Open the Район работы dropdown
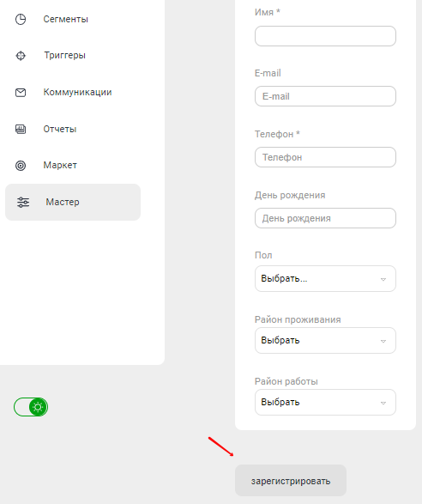Image resolution: width=422 pixels, height=504 pixels. [325, 403]
